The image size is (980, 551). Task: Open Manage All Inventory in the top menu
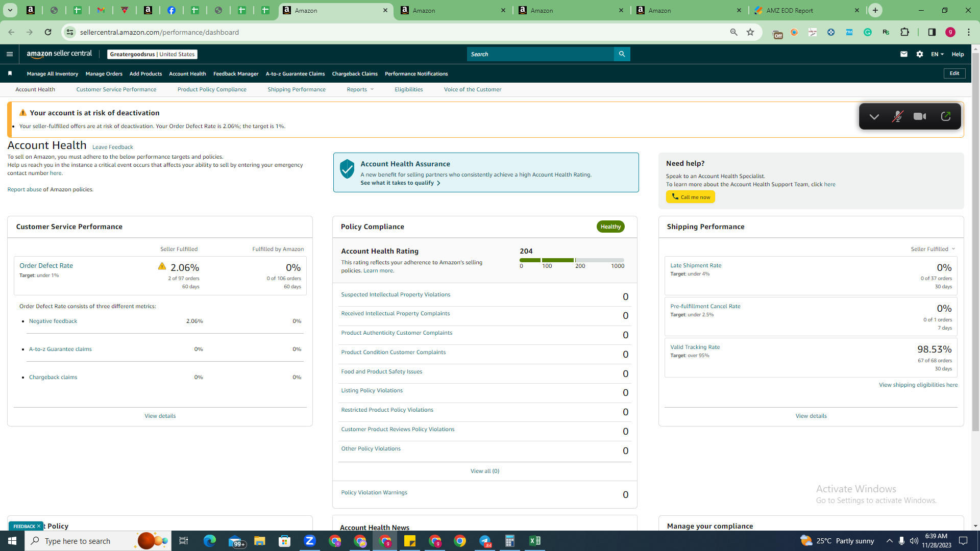[53, 74]
